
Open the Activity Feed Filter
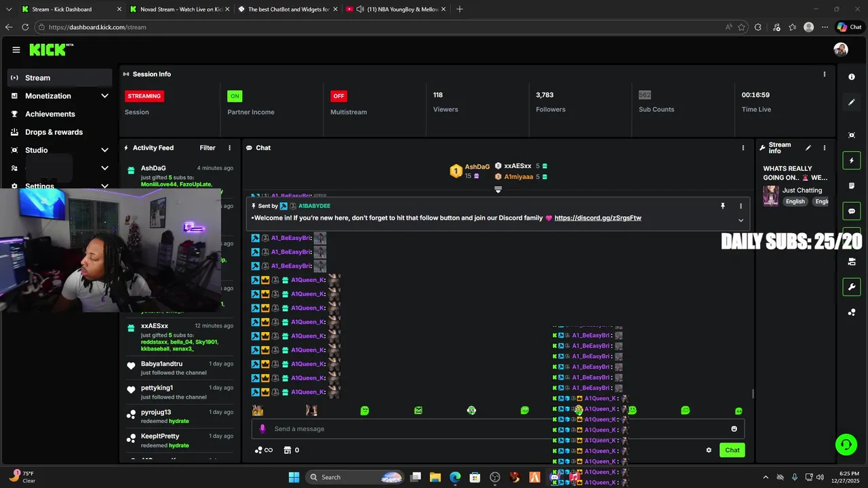208,148
